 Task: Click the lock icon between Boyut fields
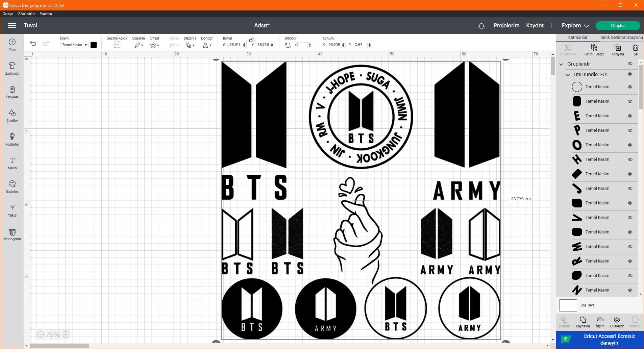click(252, 40)
